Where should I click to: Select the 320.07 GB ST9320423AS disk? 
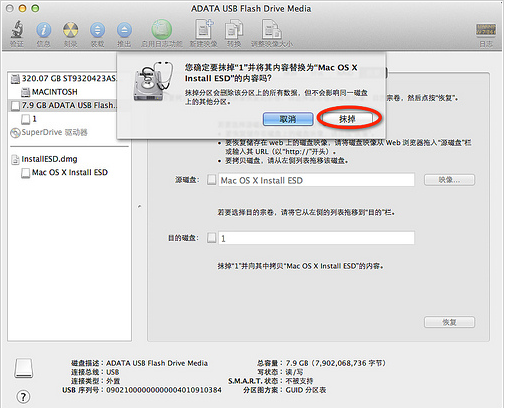[x=64, y=79]
